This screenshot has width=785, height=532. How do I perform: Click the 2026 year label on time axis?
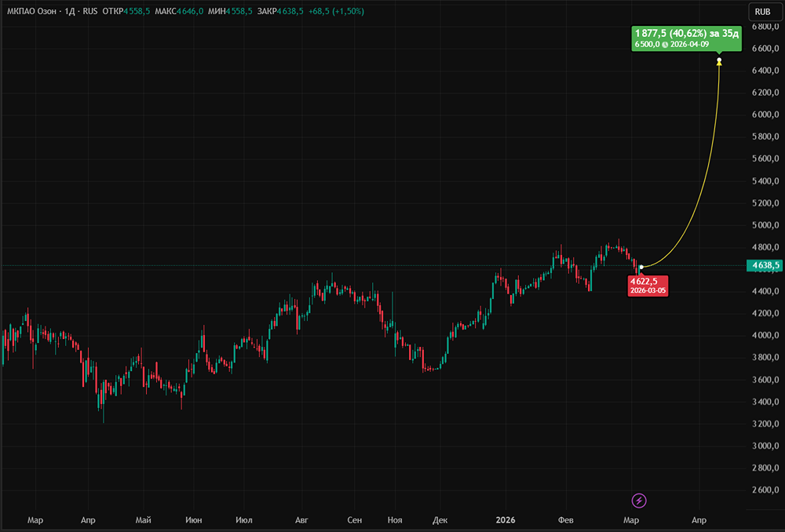[x=505, y=520]
